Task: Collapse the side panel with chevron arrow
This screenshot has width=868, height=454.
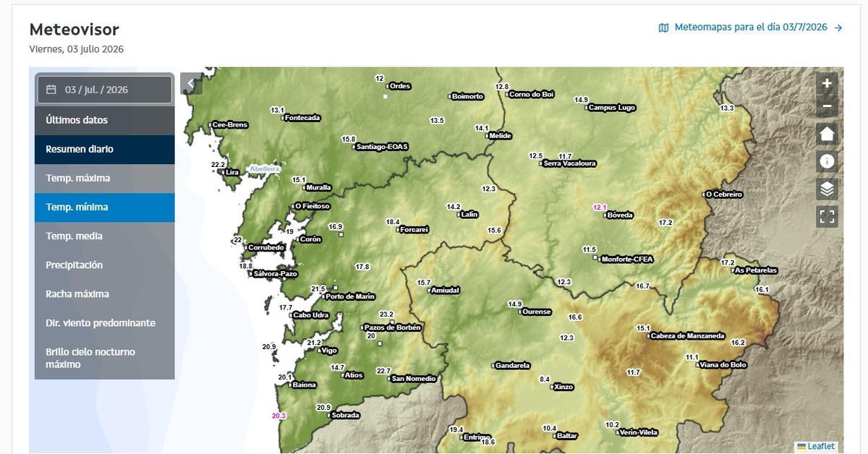Action: pyautogui.click(x=191, y=83)
